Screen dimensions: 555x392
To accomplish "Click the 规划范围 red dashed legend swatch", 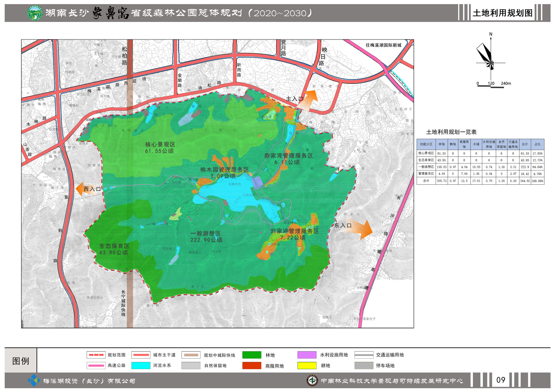I will click(96, 355).
